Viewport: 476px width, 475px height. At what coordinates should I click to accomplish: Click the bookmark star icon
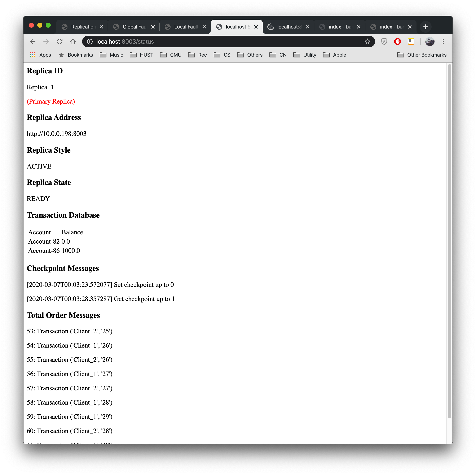pos(367,41)
